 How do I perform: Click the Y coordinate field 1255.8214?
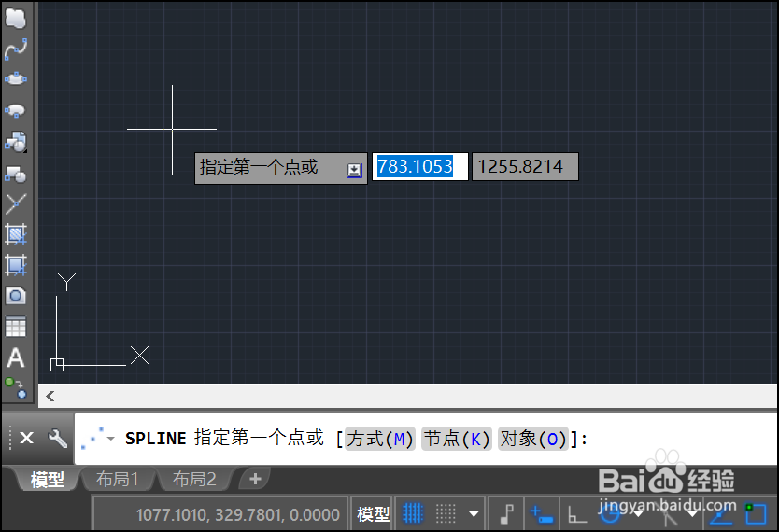point(525,166)
